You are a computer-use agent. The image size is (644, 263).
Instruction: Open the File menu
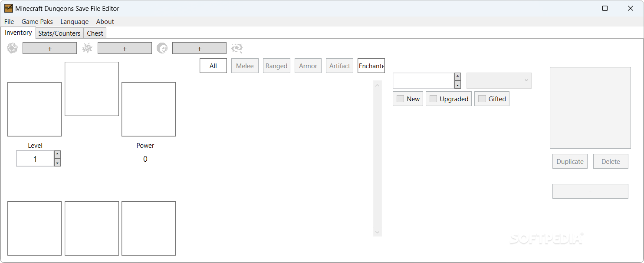click(9, 22)
